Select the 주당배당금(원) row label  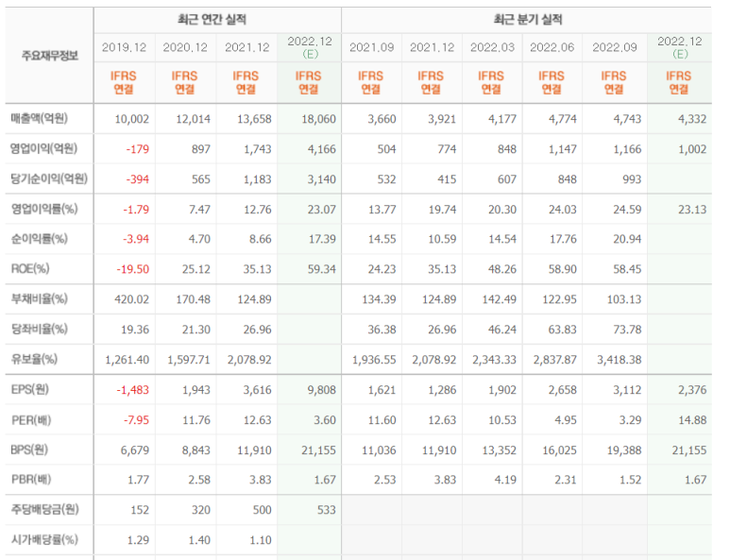click(44, 509)
